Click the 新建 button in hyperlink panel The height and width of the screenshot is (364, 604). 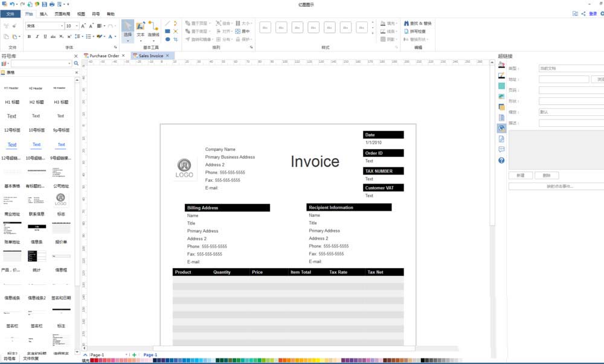(521, 176)
